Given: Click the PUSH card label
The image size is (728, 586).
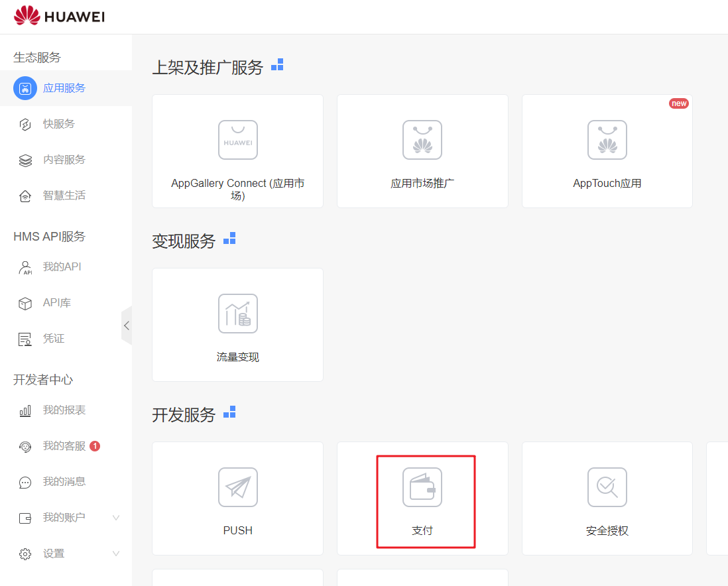Looking at the screenshot, I should point(238,530).
